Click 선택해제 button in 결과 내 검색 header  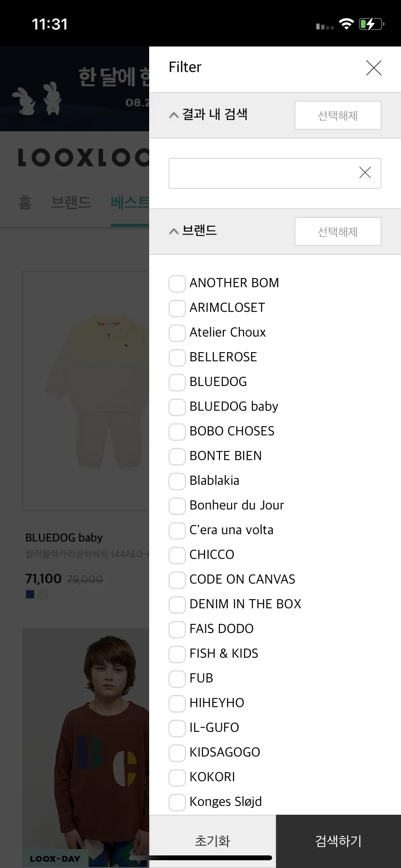click(x=338, y=115)
